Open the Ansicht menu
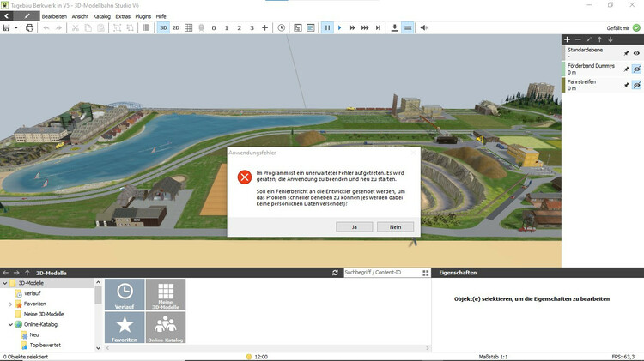The image size is (644, 361). click(80, 16)
